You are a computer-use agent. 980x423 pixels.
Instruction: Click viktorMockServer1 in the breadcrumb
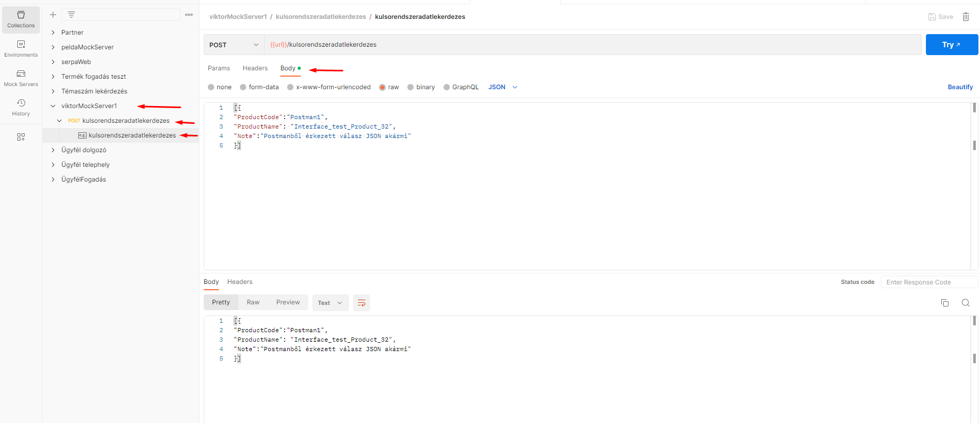point(238,17)
